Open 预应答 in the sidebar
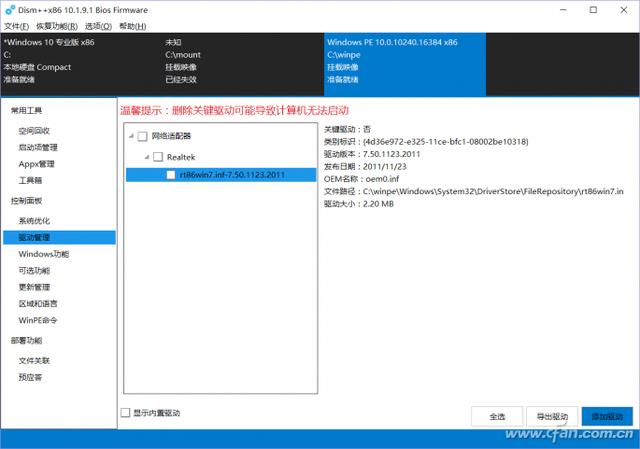 tap(30, 377)
